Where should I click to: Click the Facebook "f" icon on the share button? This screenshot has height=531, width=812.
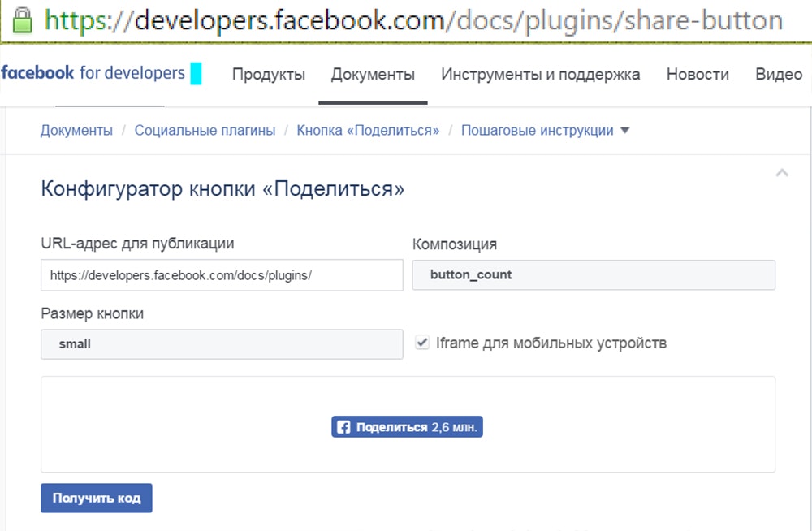tap(343, 426)
